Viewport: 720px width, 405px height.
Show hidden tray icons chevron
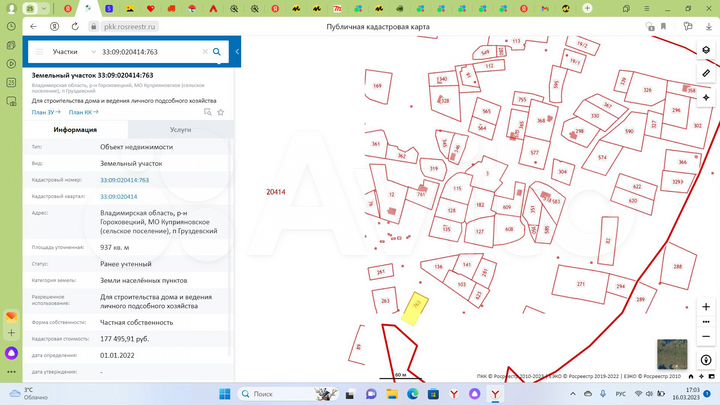coord(573,394)
